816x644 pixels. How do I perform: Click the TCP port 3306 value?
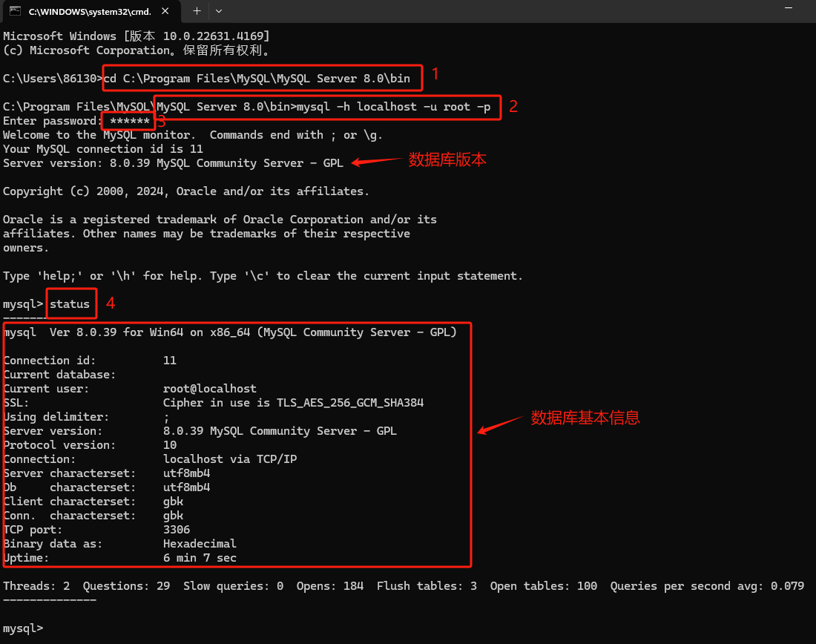point(177,530)
